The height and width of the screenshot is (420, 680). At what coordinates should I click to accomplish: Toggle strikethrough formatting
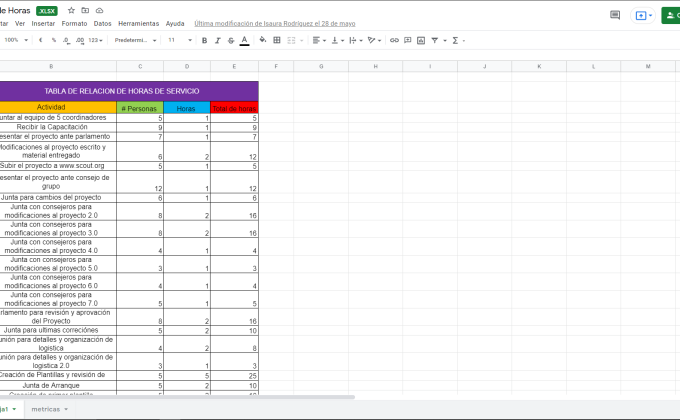[x=231, y=40]
